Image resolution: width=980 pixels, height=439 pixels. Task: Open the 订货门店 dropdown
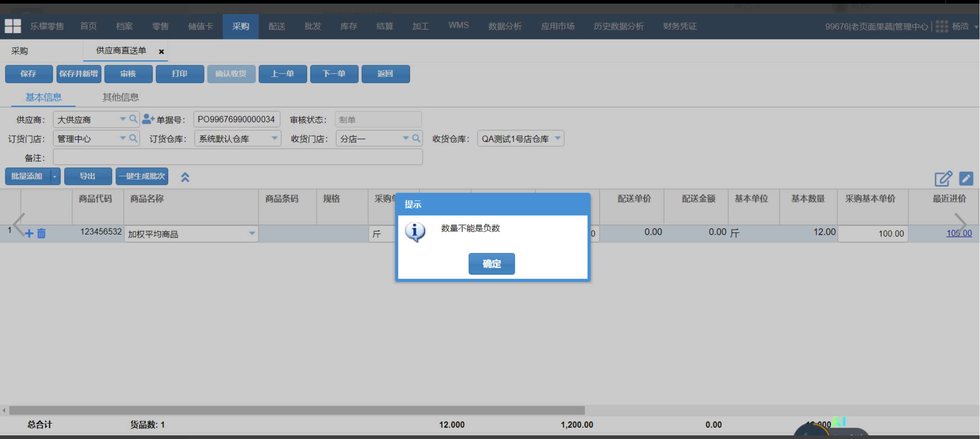pos(122,138)
